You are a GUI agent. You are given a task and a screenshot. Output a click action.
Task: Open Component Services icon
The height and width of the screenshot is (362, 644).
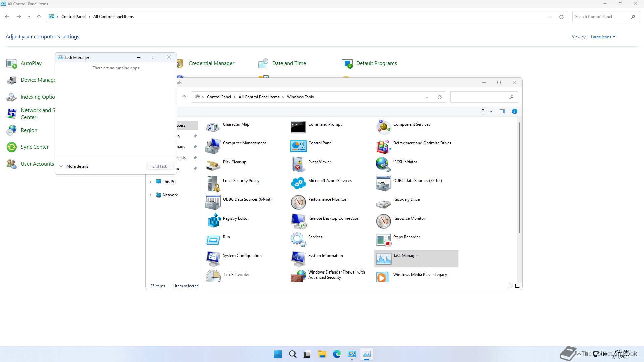383,127
